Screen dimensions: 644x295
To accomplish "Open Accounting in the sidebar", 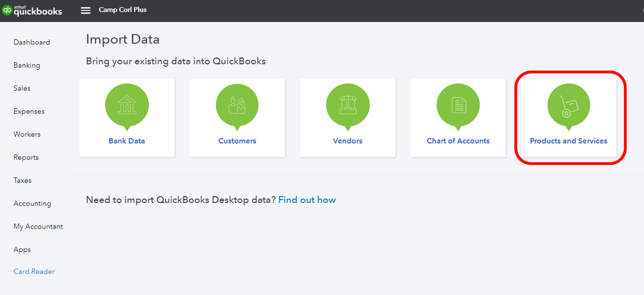I will pyautogui.click(x=32, y=204).
